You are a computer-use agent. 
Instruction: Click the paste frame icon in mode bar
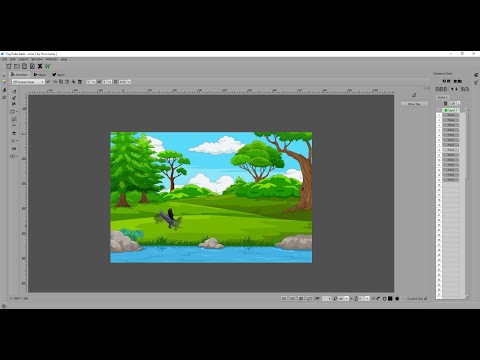click(x=67, y=82)
